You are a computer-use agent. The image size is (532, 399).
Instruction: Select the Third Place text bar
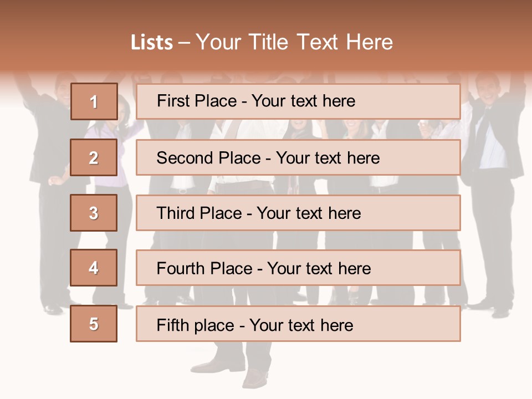click(x=298, y=213)
